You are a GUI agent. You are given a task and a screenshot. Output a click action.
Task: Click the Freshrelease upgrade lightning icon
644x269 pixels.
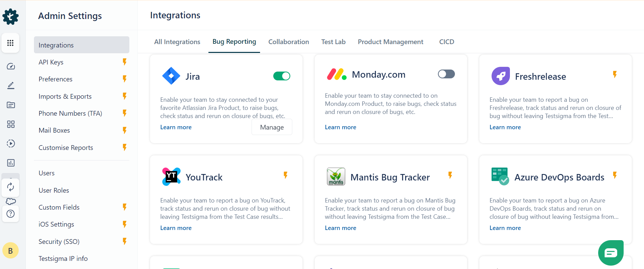pos(615,74)
